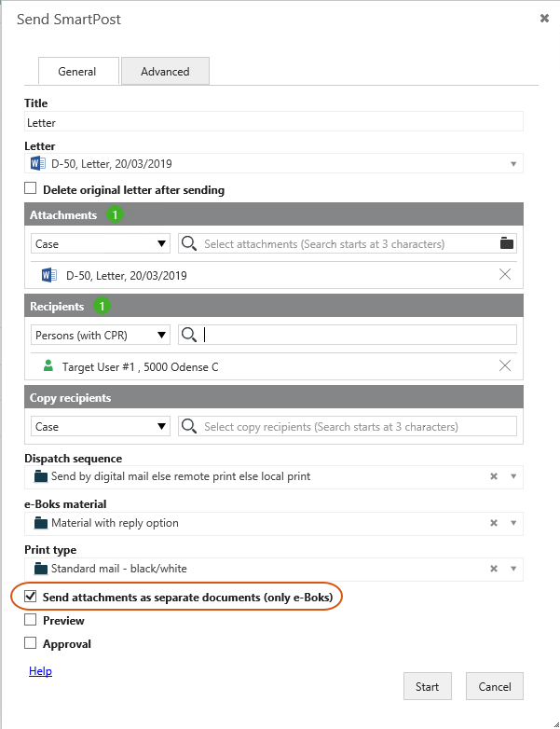Open the Help link
Viewport: 560px width, 729px height.
[40, 671]
